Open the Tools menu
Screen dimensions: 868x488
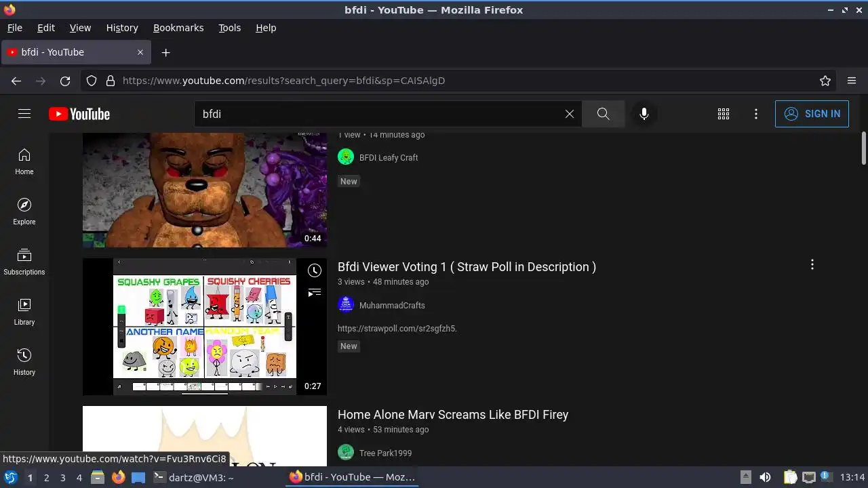[x=229, y=28]
